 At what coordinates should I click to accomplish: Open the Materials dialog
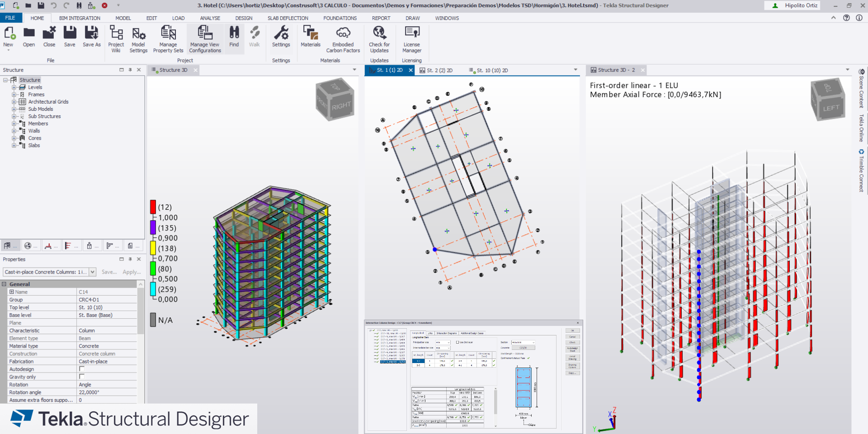coord(311,37)
